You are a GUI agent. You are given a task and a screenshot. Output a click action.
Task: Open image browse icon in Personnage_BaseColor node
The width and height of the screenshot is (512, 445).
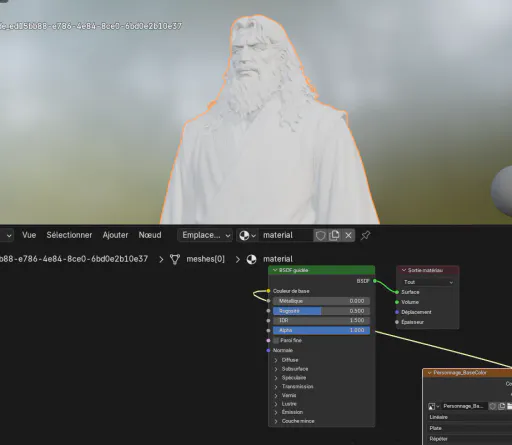[x=434, y=406]
